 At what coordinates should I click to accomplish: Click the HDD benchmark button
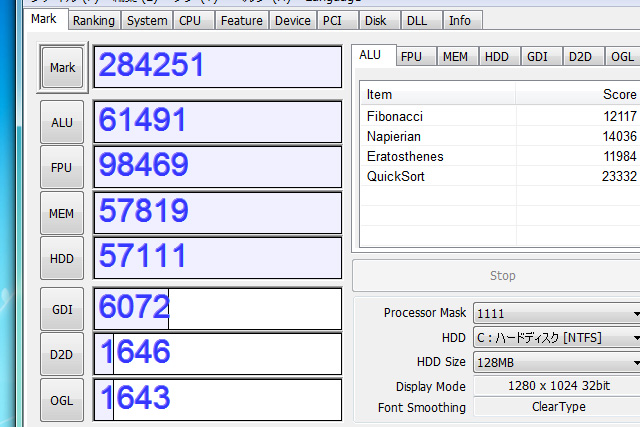point(62,258)
